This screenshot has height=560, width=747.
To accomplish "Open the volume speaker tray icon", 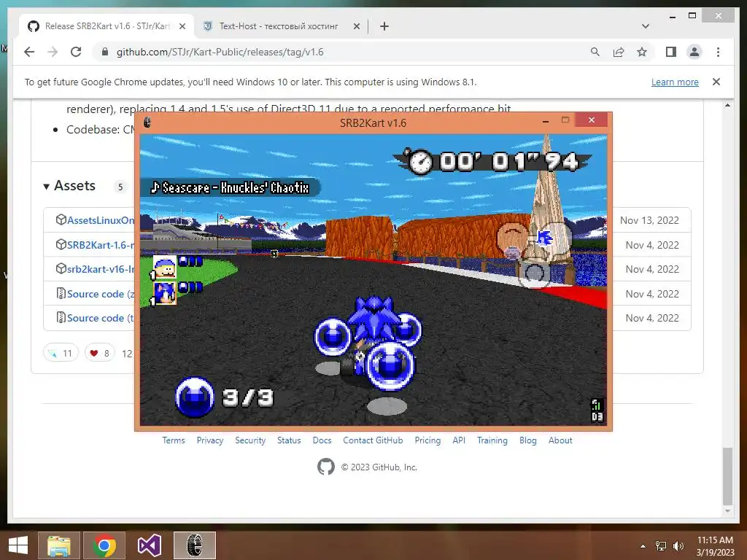I will 678,546.
